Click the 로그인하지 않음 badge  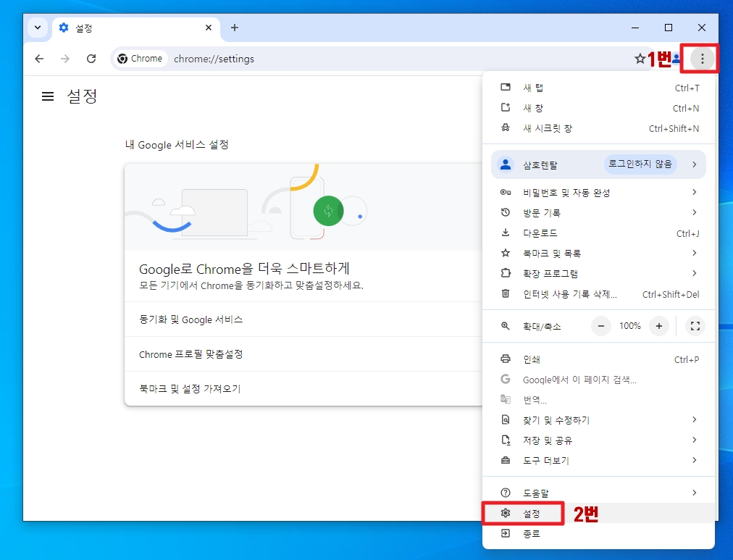pos(640,164)
